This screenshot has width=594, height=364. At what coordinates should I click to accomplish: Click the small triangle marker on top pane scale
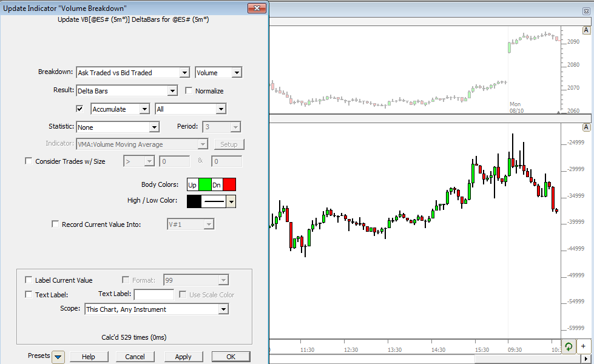coord(558,112)
